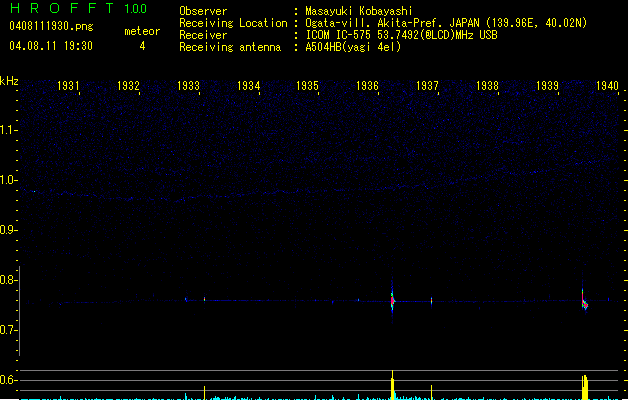Click time axis label 1934
Screen dimensions: 629x400
pos(248,86)
